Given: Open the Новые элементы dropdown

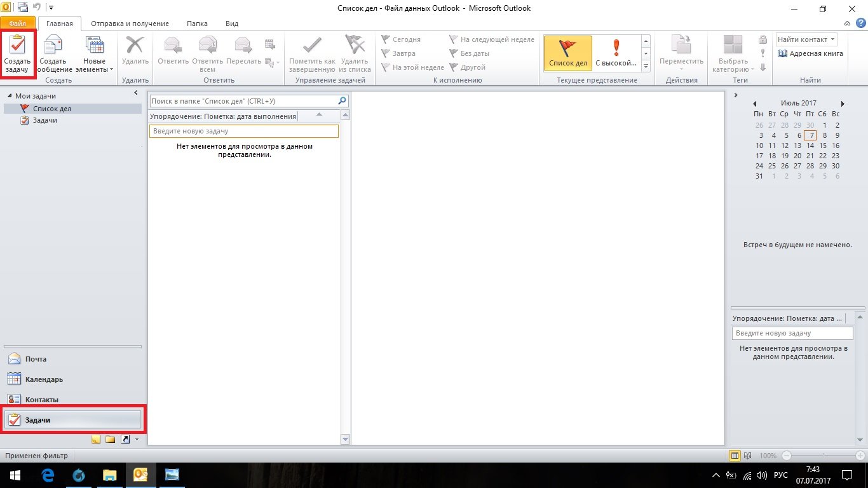Looking at the screenshot, I should point(95,55).
